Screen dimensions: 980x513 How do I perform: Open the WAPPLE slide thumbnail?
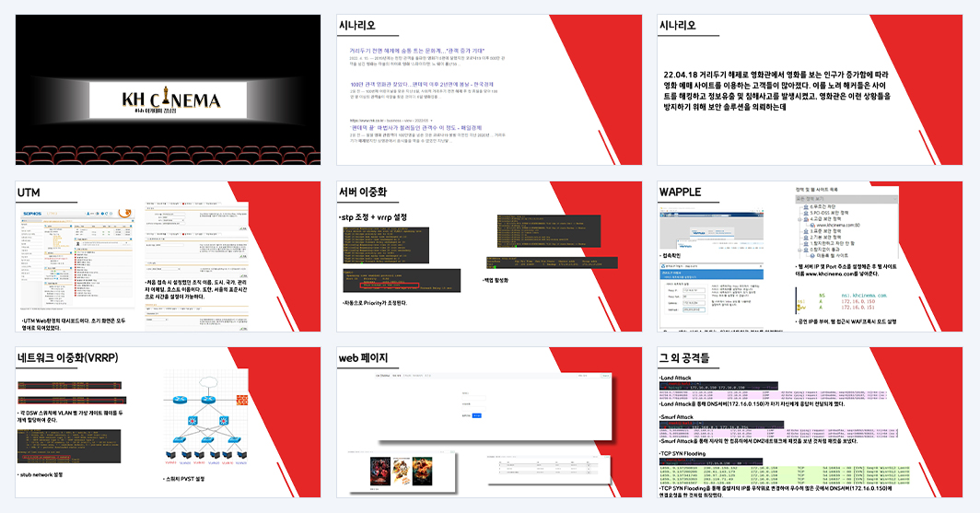[810, 256]
